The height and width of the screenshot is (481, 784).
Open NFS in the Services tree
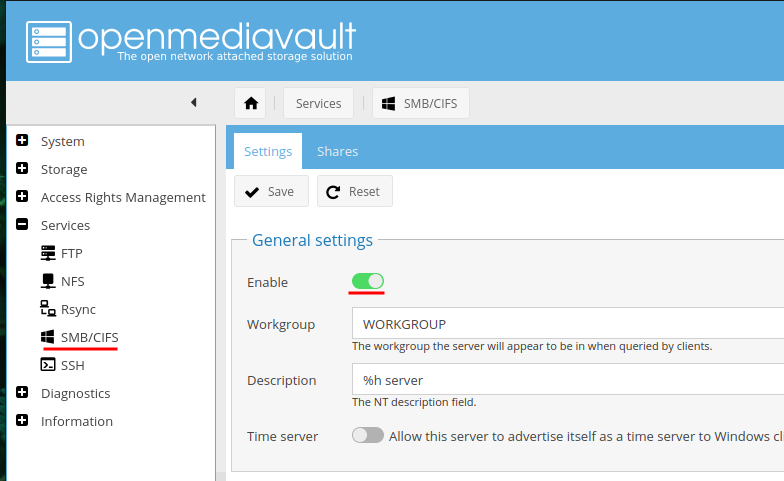tap(72, 282)
